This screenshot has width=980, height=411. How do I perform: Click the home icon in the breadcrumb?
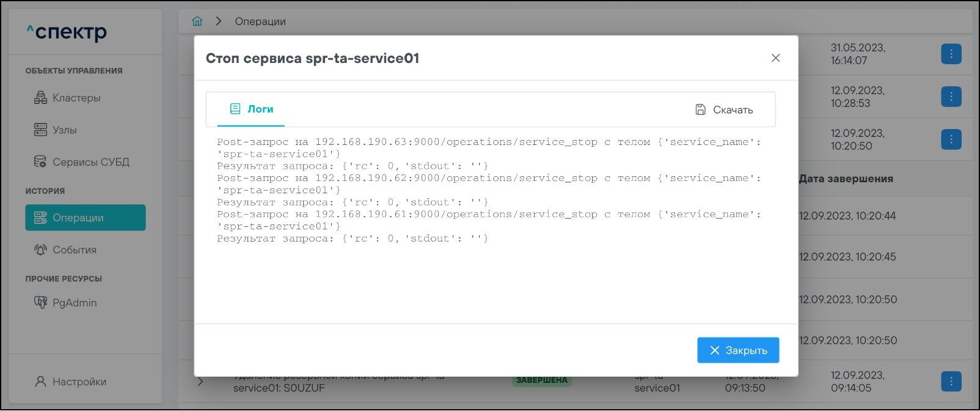tap(197, 21)
